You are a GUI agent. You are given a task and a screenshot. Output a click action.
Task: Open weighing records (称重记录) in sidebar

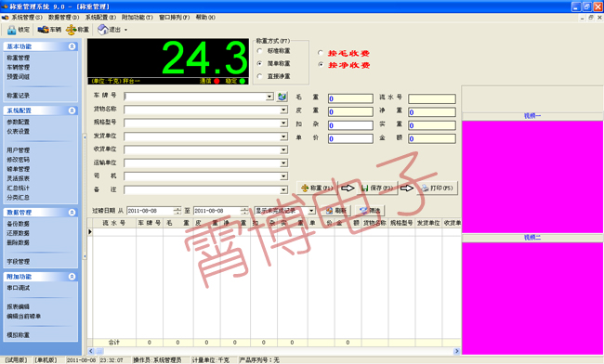[18, 96]
